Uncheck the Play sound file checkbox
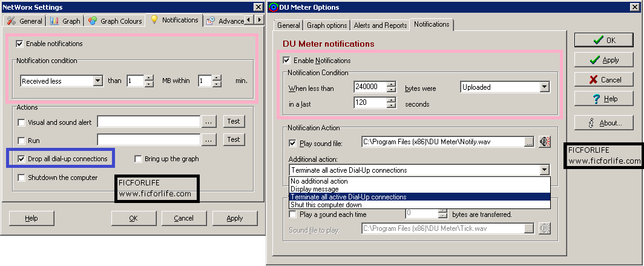 pyautogui.click(x=293, y=144)
